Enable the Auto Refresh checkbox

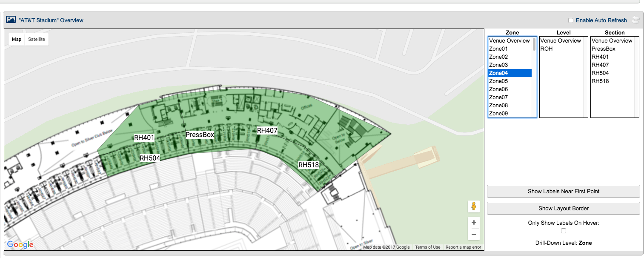[x=571, y=20]
